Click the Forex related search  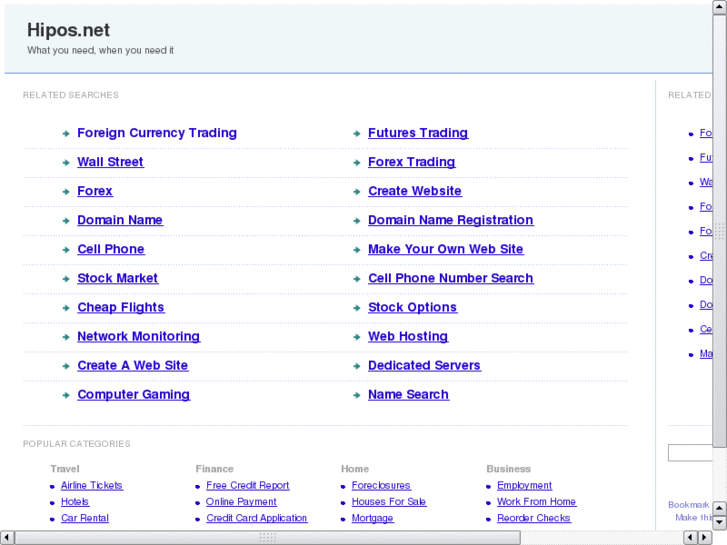click(x=95, y=191)
